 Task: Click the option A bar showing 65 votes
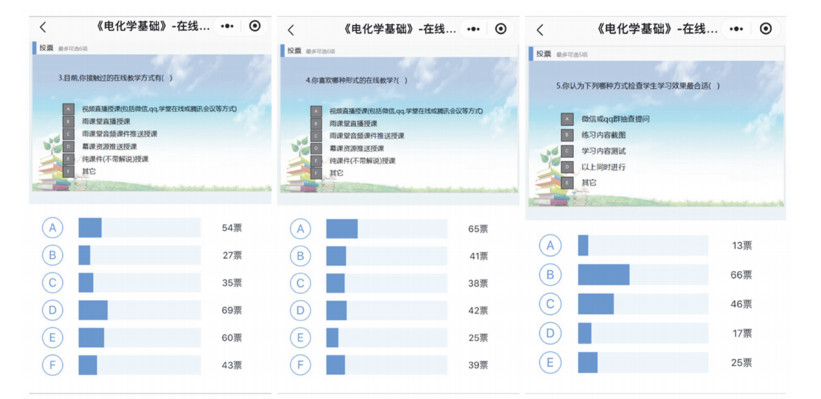click(x=386, y=229)
